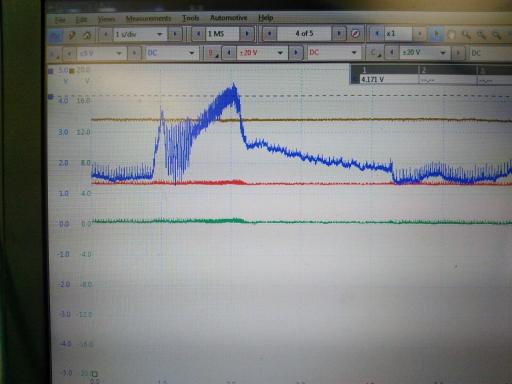Click the blue waveform peak trace
The width and height of the screenshot is (512, 384).
[x=234, y=87]
